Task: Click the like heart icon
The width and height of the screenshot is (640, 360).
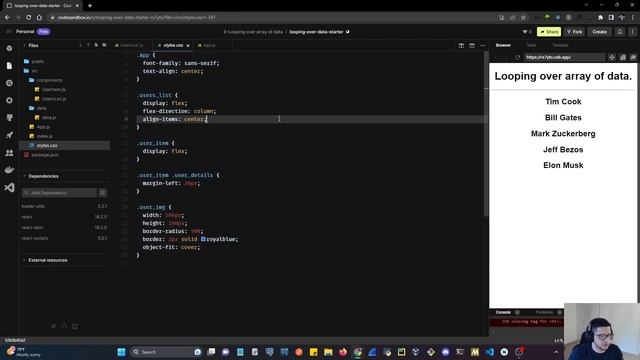Action: coord(525,32)
